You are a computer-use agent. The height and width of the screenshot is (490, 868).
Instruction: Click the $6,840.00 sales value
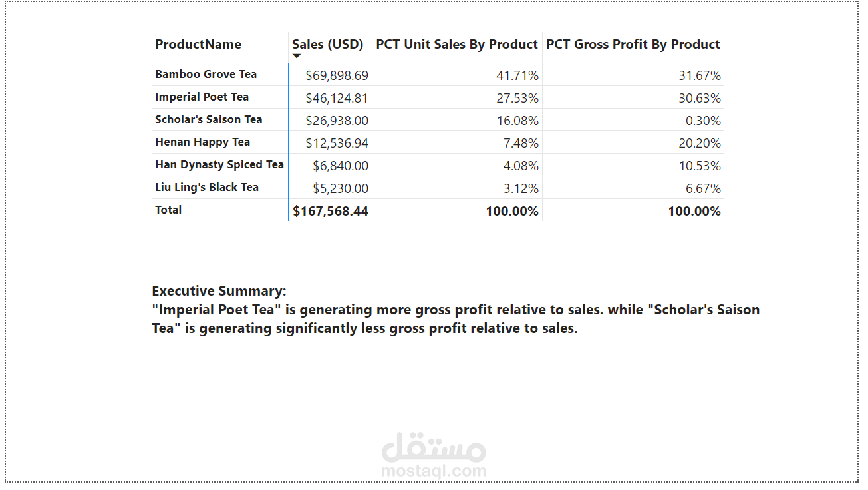click(x=341, y=166)
